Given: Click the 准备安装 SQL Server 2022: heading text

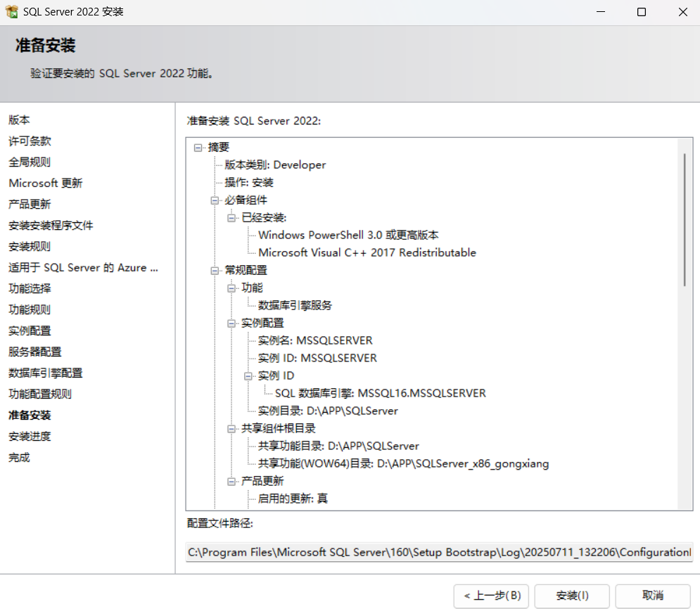Looking at the screenshot, I should pos(253,121).
